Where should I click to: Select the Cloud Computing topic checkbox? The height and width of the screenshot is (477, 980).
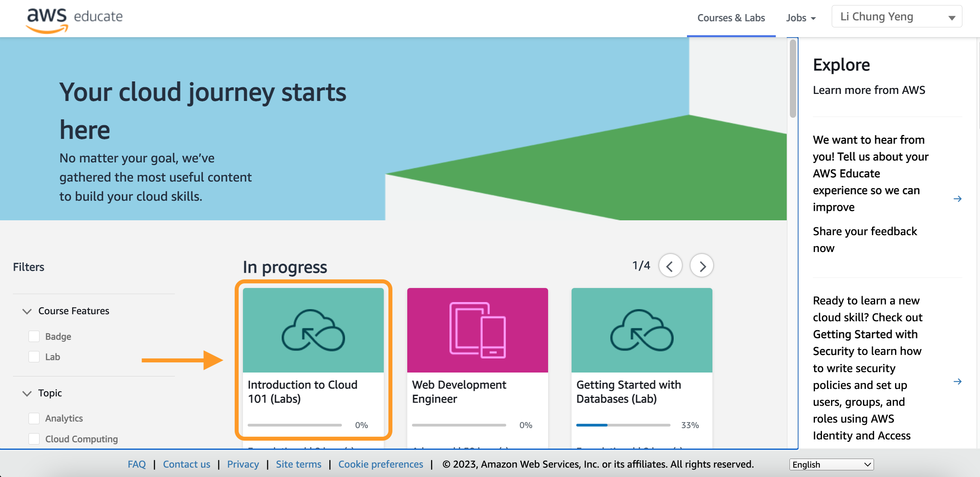[34, 439]
